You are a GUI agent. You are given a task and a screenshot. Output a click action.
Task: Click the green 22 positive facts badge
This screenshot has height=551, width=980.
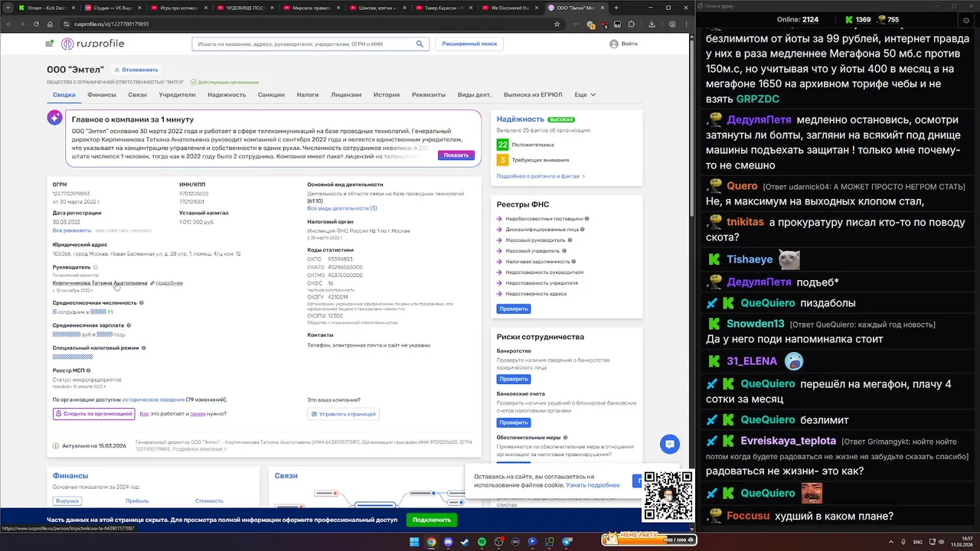502,144
